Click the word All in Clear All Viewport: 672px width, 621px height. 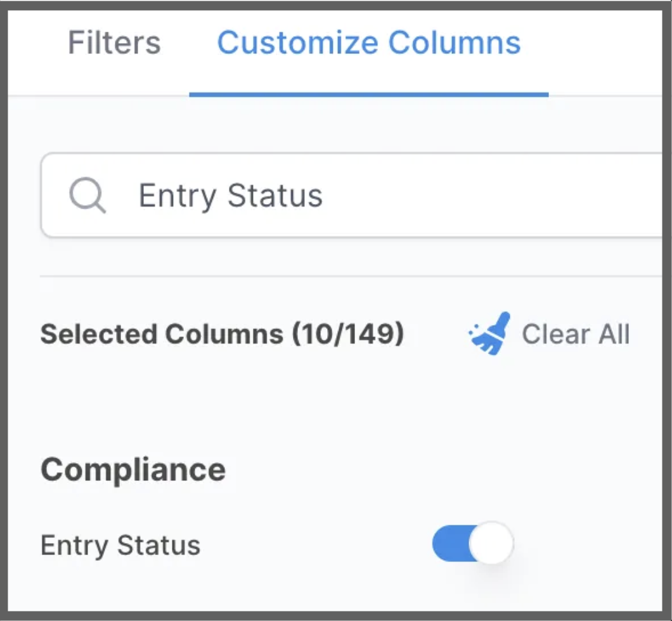[x=614, y=334]
